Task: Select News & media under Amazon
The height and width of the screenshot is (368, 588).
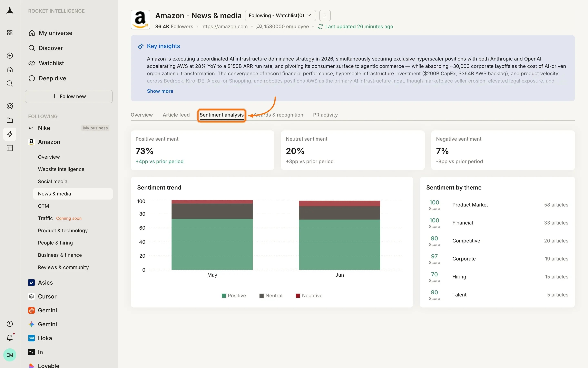Action: tap(73, 194)
